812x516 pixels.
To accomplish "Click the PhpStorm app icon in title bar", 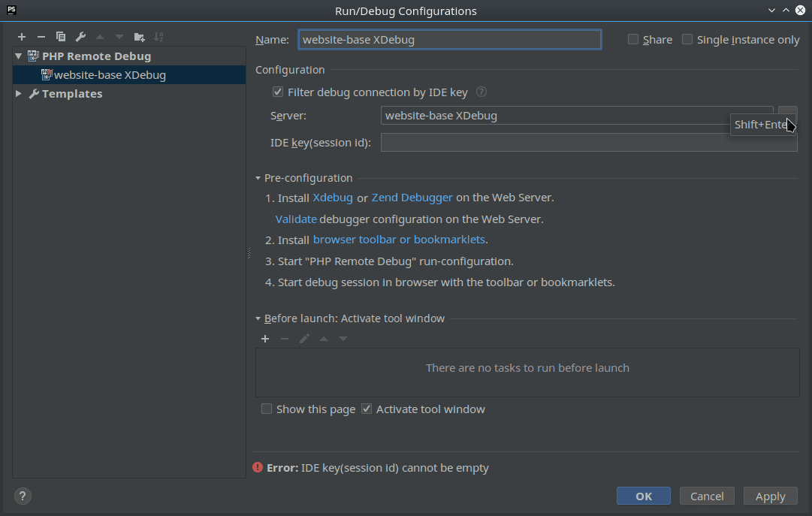I will point(11,10).
